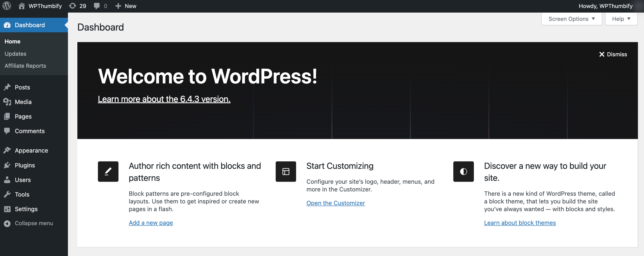Click Author rich content with blocks heading
Screen dimensions: 644x256
[x=195, y=172]
